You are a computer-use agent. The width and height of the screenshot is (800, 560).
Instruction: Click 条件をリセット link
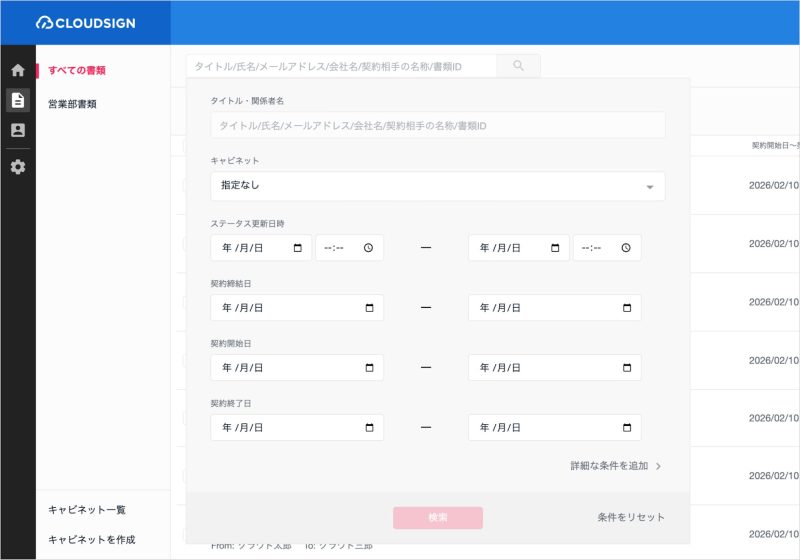631,517
